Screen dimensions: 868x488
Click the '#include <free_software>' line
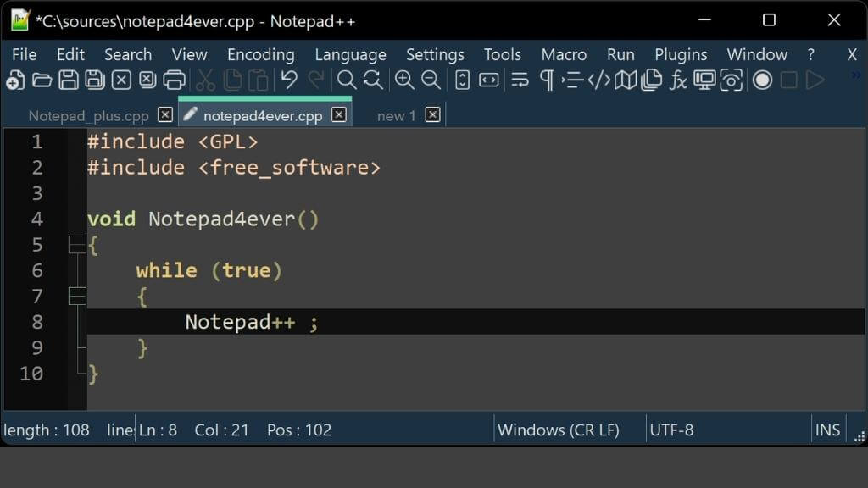(234, 168)
